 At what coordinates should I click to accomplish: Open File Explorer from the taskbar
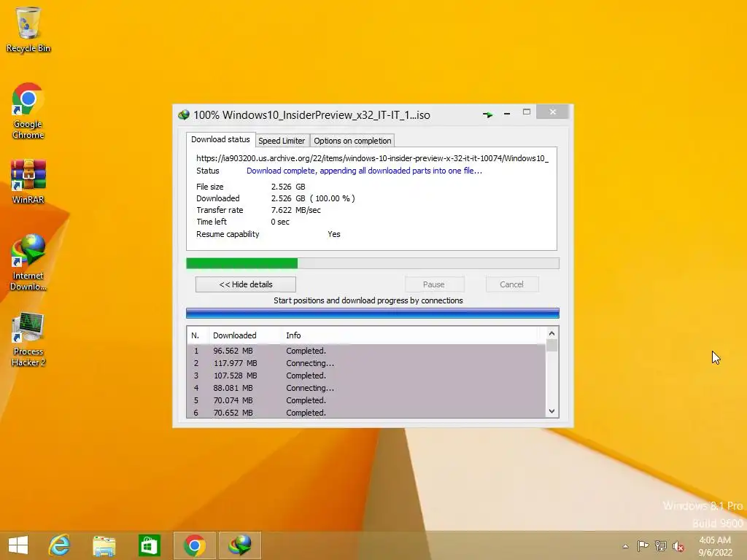[x=104, y=545]
